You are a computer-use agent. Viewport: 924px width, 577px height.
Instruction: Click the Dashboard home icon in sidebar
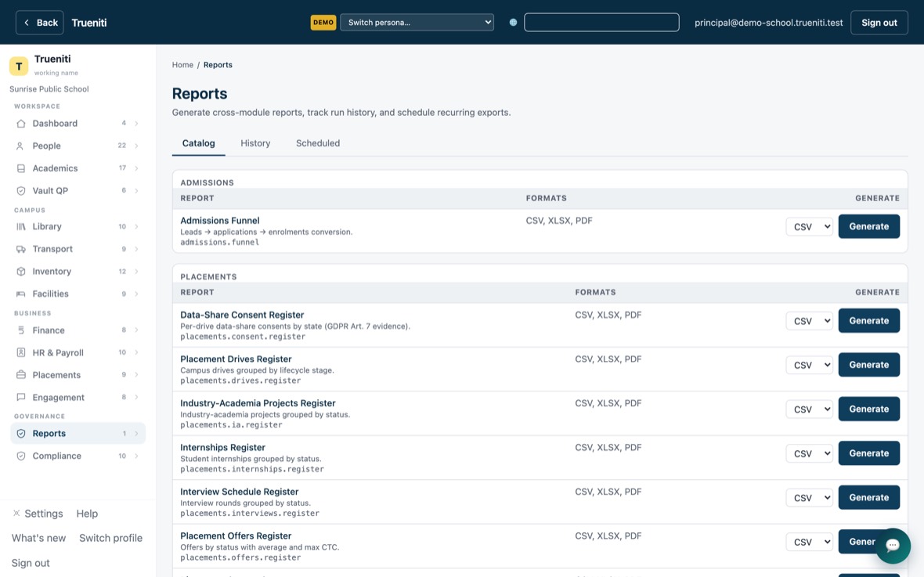pyautogui.click(x=20, y=123)
